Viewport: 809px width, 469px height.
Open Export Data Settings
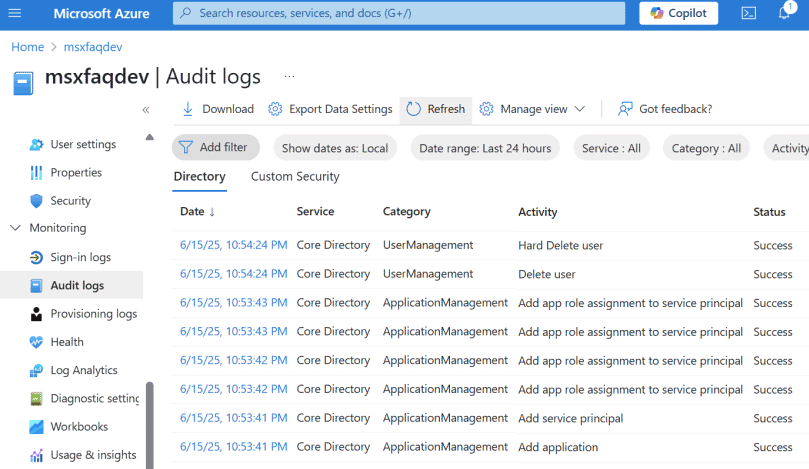[330, 109]
